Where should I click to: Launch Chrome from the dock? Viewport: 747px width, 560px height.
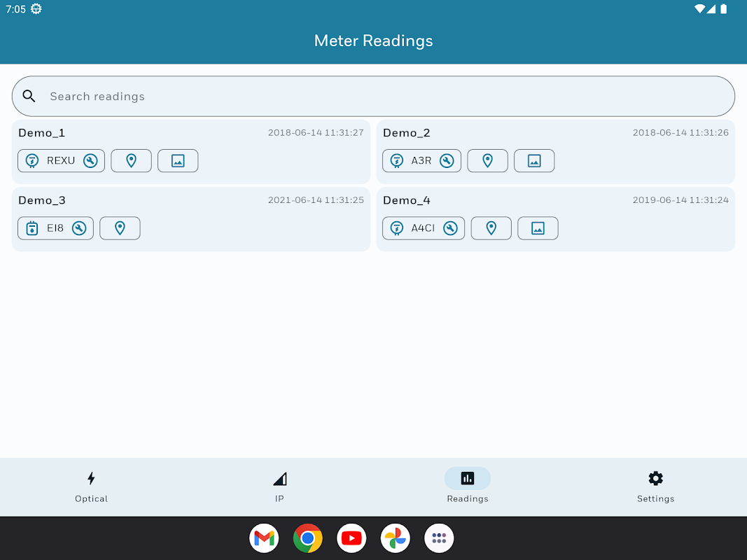pyautogui.click(x=308, y=538)
